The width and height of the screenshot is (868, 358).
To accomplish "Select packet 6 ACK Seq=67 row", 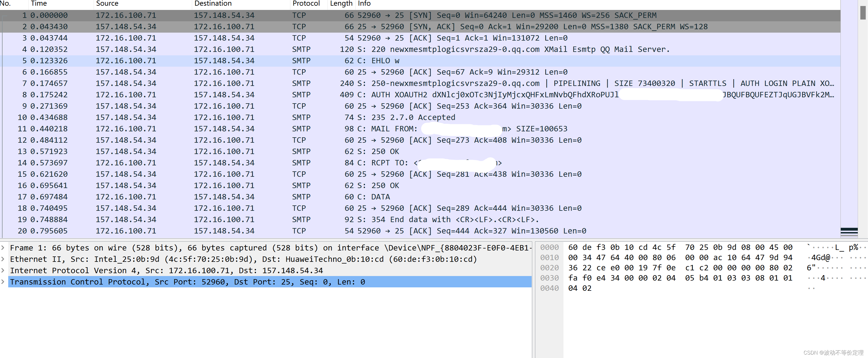I will [420, 72].
